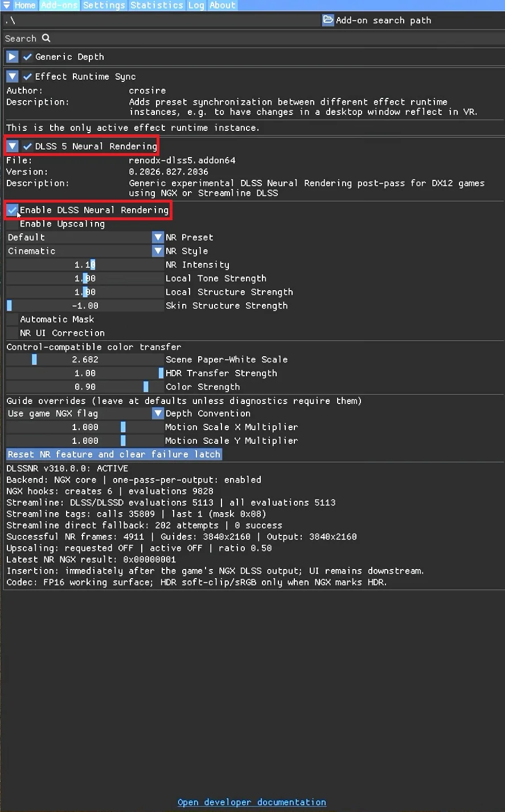Switch to the Add-ons tab
Viewport: 505px width, 812px height.
click(60, 5)
